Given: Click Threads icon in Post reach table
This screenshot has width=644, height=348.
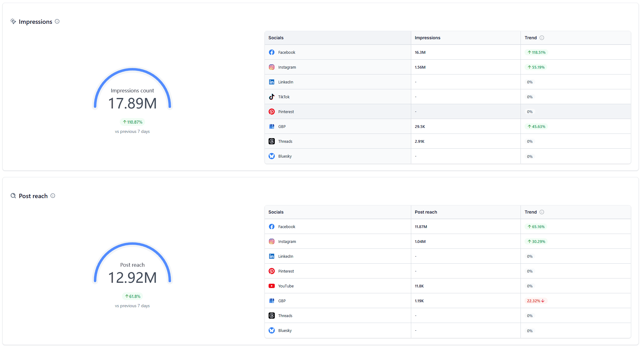Looking at the screenshot, I should 272,316.
